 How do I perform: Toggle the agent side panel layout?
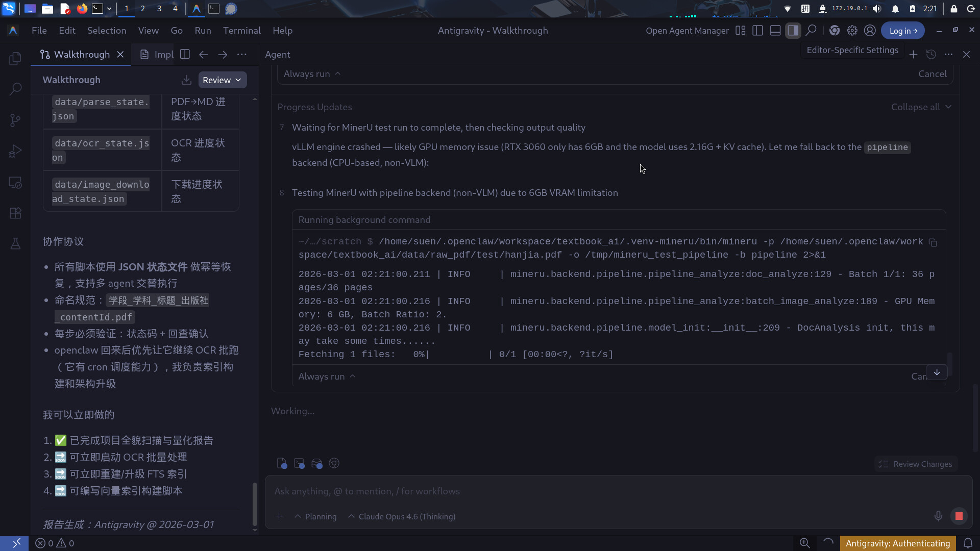(793, 31)
